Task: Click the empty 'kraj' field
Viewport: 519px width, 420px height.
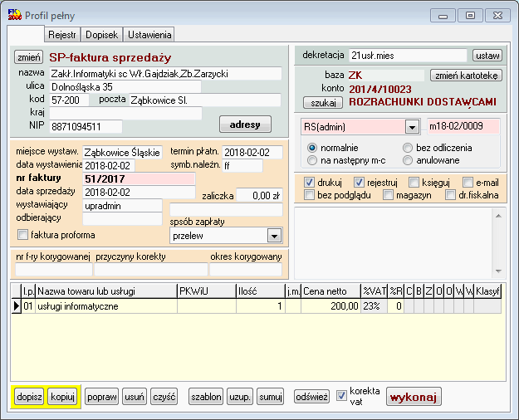Action: [125, 113]
